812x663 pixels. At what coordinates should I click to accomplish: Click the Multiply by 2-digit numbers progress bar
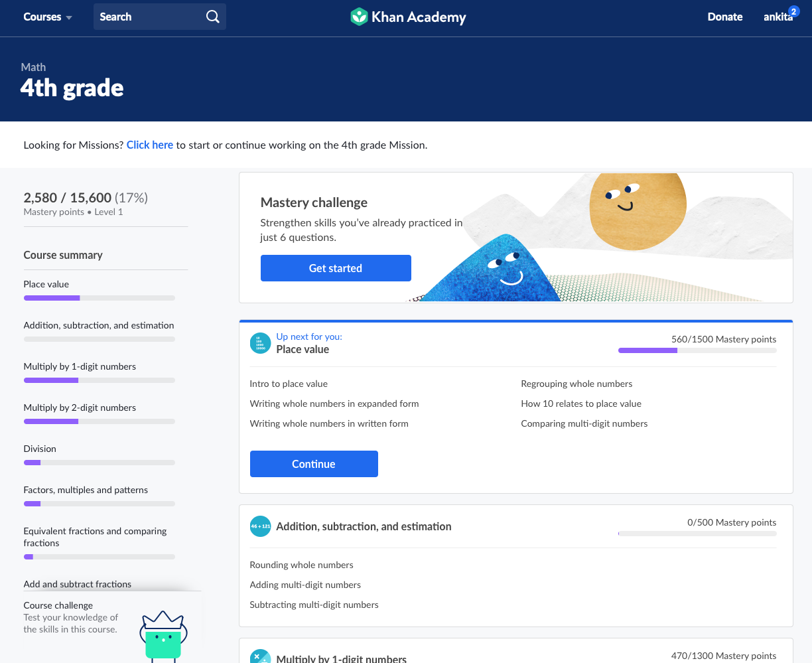100,421
